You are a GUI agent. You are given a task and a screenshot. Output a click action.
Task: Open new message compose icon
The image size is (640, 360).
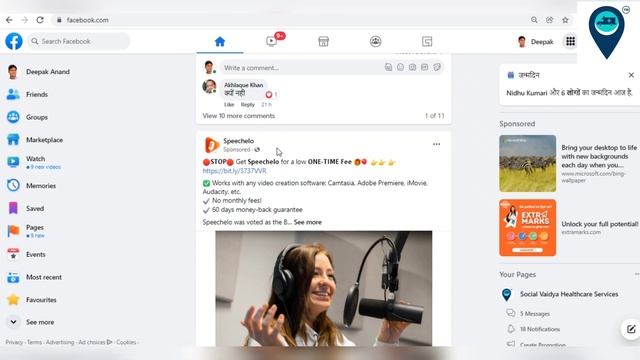[x=631, y=329]
